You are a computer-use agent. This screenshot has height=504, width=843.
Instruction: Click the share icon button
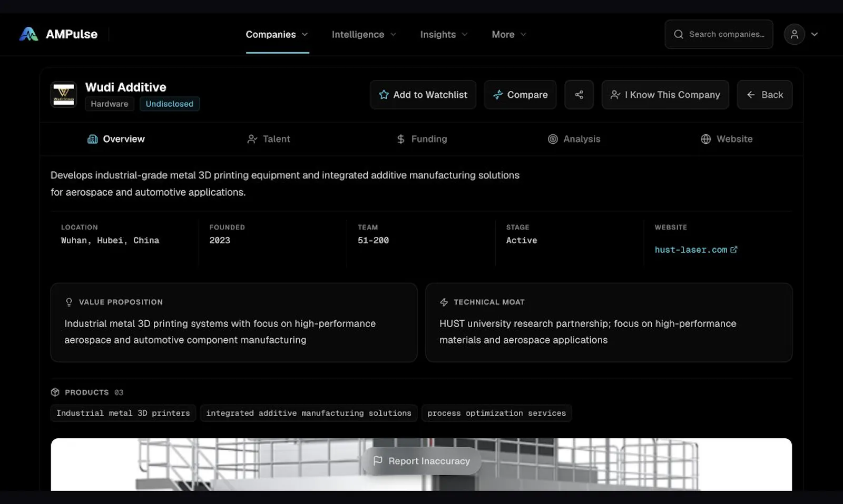tap(579, 95)
